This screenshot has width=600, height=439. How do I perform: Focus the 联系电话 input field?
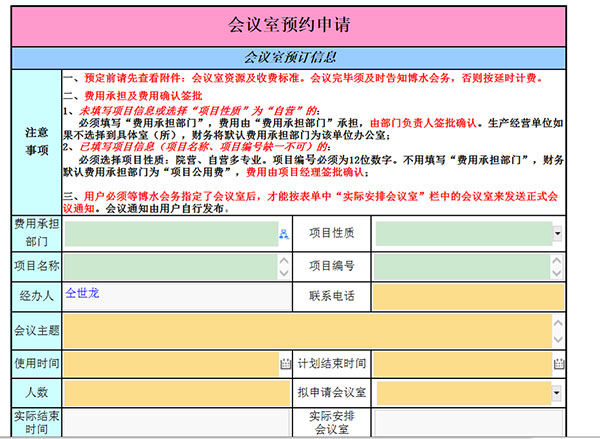(468, 297)
